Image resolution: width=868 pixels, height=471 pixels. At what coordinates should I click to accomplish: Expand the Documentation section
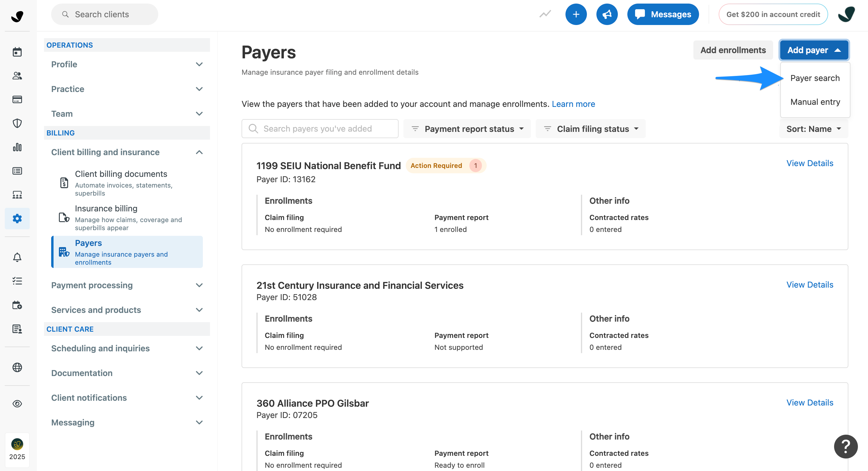point(127,373)
